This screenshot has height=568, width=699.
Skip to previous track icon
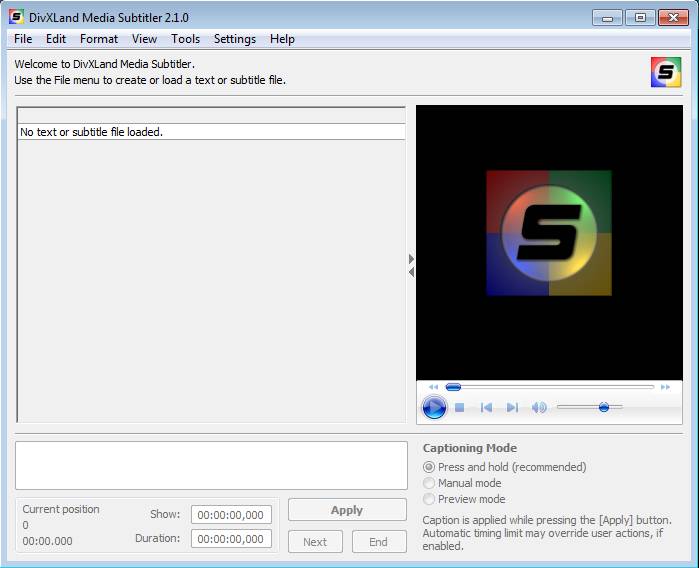coord(486,407)
